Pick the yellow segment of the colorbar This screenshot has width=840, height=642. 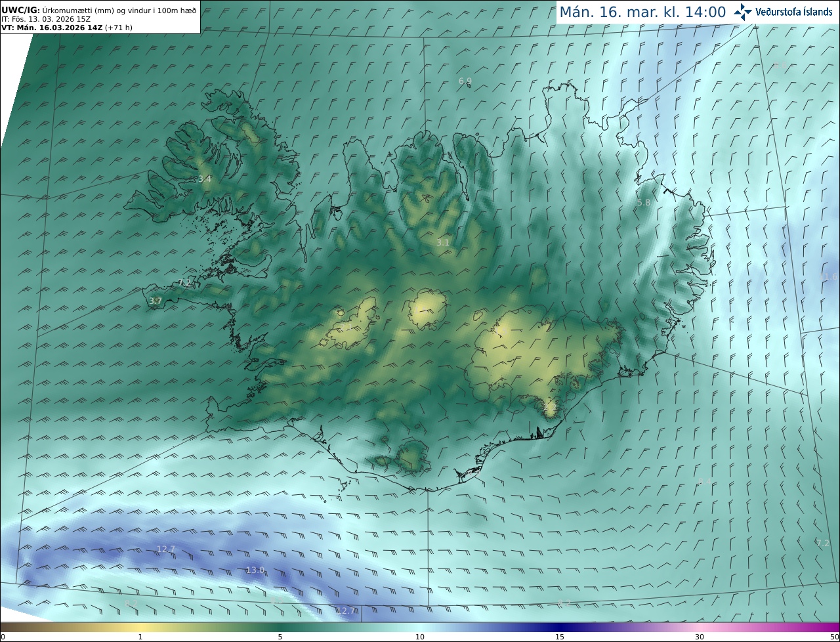(x=140, y=627)
